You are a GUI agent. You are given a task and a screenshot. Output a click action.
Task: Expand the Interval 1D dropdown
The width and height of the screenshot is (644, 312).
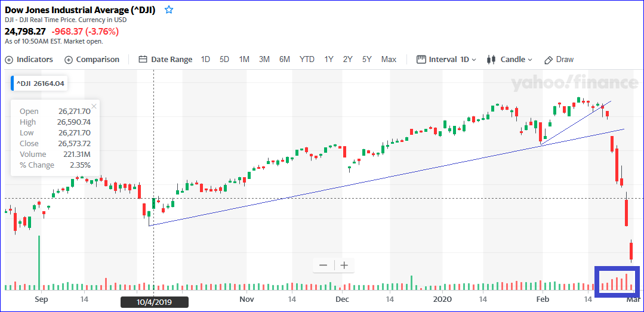point(446,60)
